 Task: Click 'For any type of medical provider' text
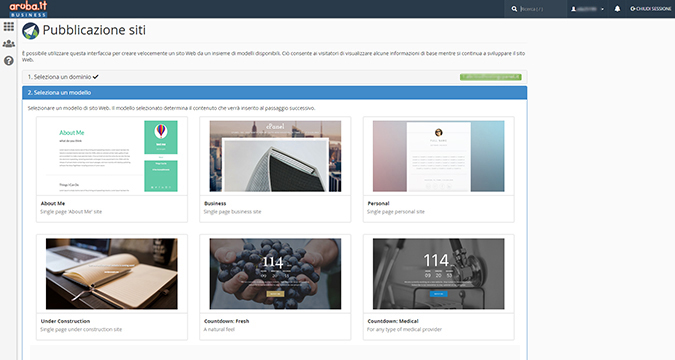coord(404,329)
